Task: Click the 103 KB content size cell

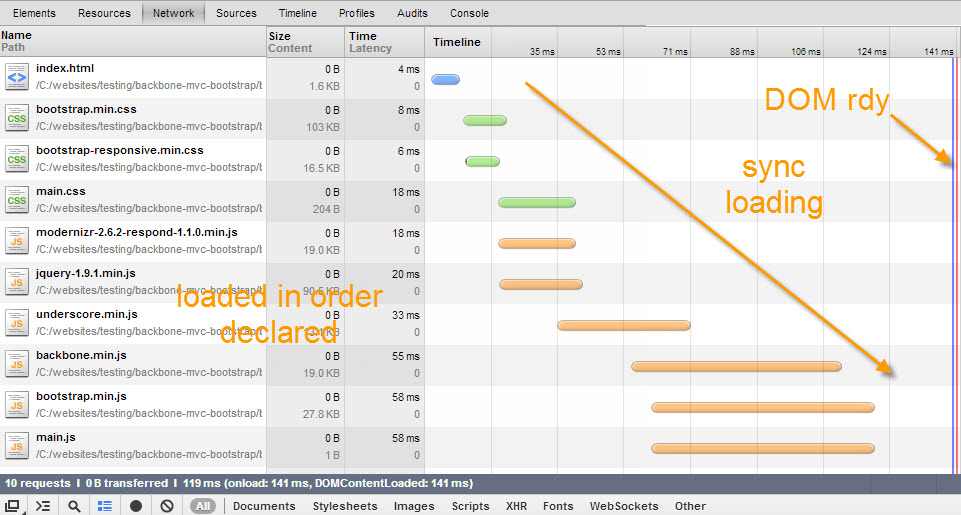Action: [323, 128]
